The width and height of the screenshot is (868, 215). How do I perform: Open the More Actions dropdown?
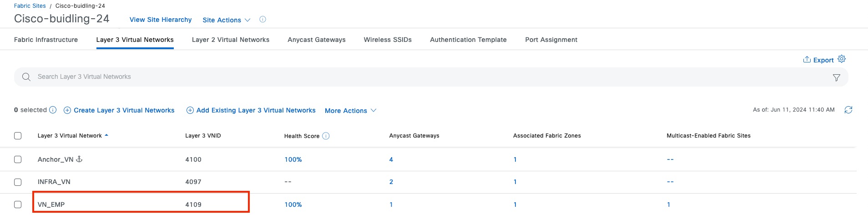[350, 111]
